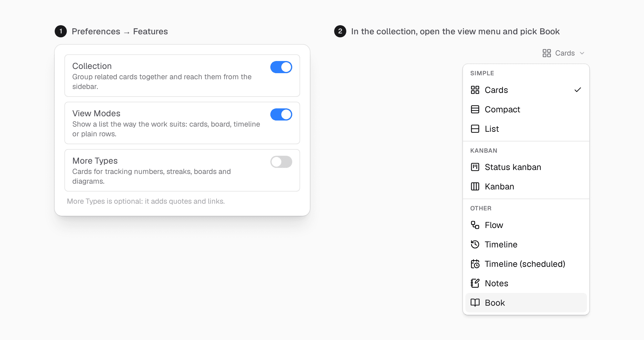
Task: Select the Timeline view entry
Action: pyautogui.click(x=526, y=244)
